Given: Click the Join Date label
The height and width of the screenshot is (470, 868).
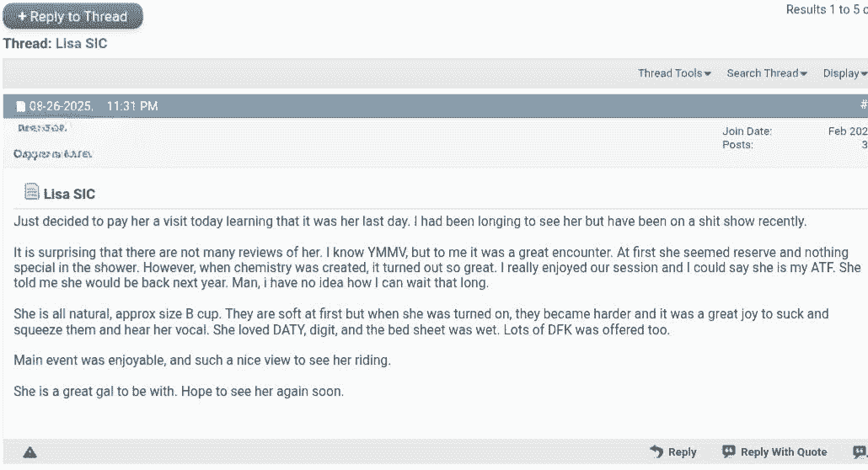Looking at the screenshot, I should [x=747, y=131].
